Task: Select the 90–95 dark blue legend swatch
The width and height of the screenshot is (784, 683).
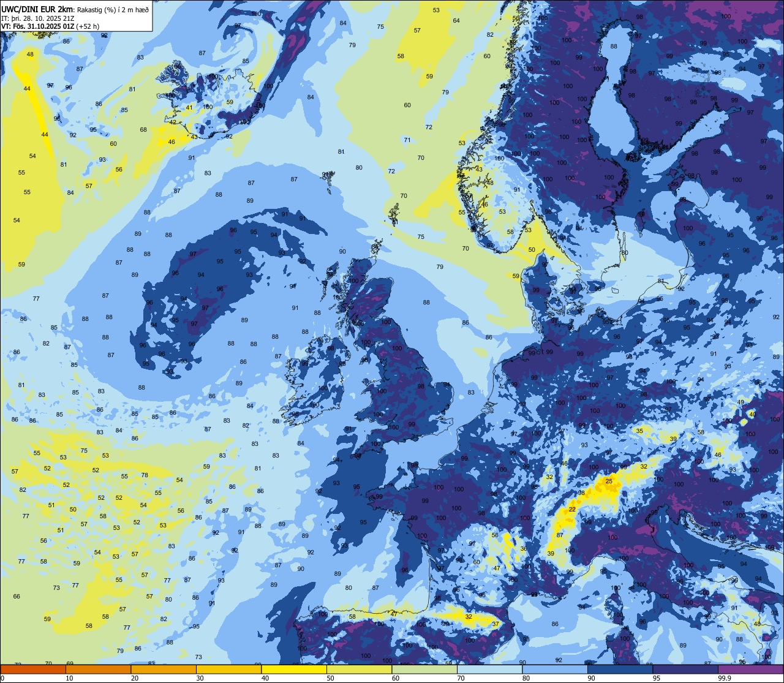Action: [x=620, y=669]
